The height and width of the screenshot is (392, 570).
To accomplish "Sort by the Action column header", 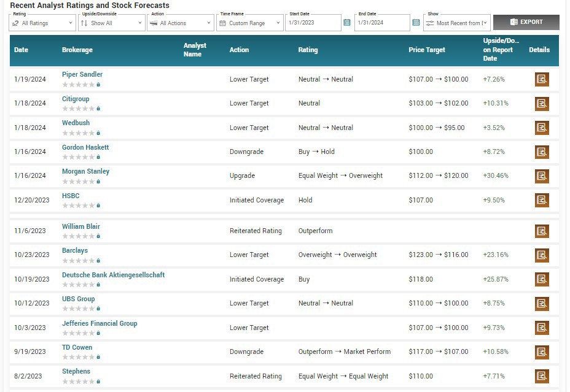I will tap(239, 50).
